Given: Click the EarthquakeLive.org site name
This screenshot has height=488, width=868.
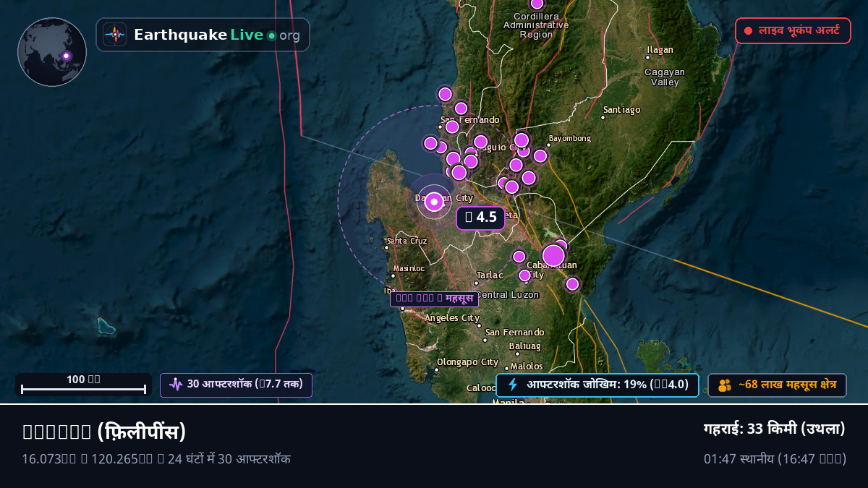Looking at the screenshot, I should click(x=217, y=35).
